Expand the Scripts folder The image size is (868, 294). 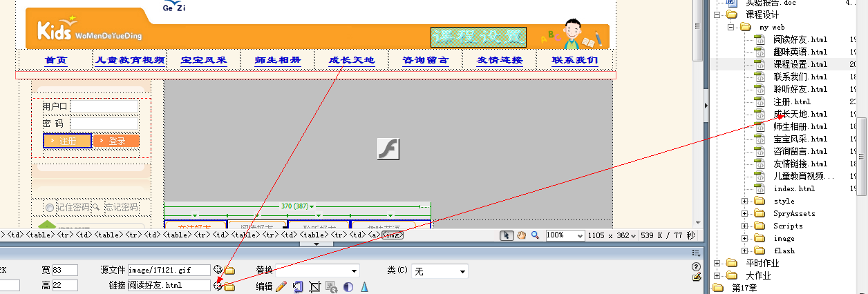pyautogui.click(x=745, y=226)
